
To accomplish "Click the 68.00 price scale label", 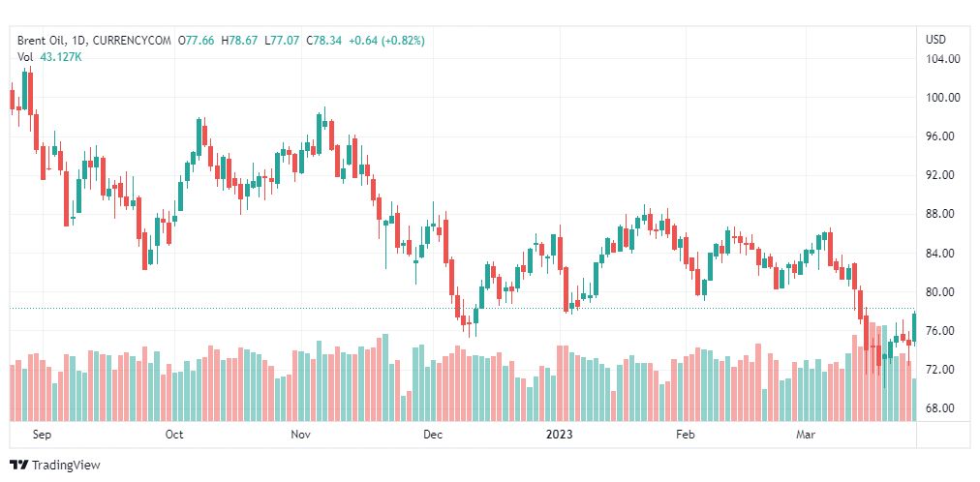I will (x=943, y=408).
